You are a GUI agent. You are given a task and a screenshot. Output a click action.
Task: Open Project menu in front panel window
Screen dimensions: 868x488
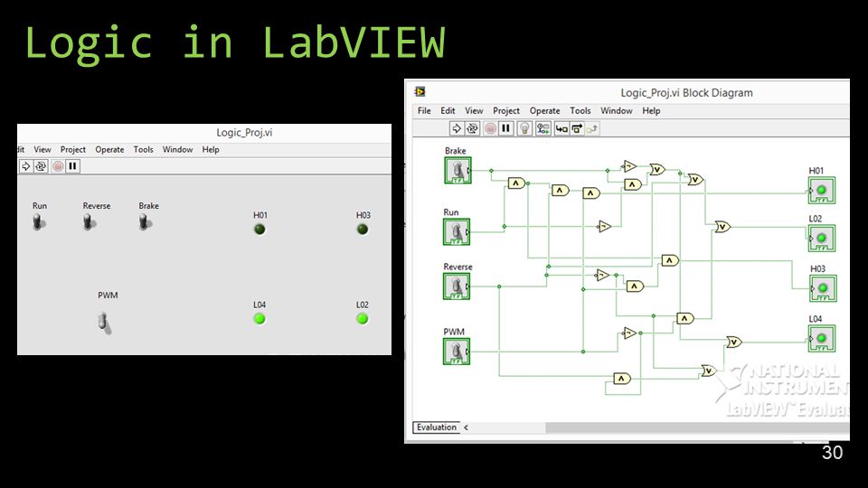coord(73,149)
